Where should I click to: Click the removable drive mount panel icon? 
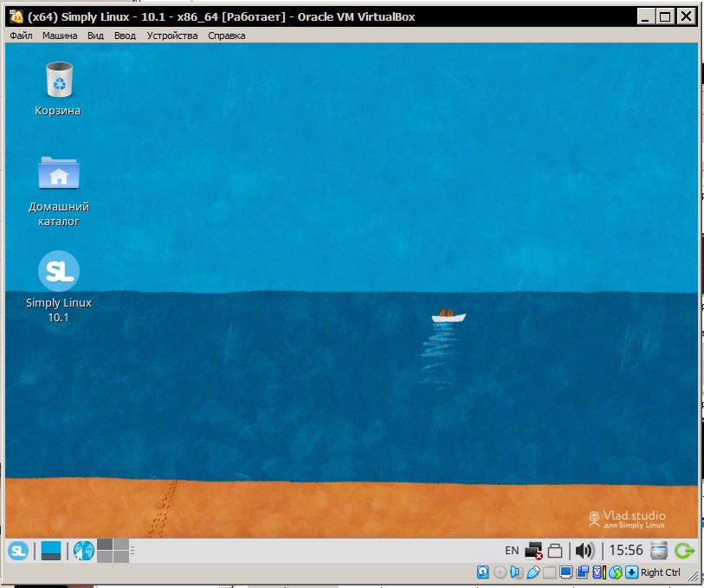tap(659, 550)
